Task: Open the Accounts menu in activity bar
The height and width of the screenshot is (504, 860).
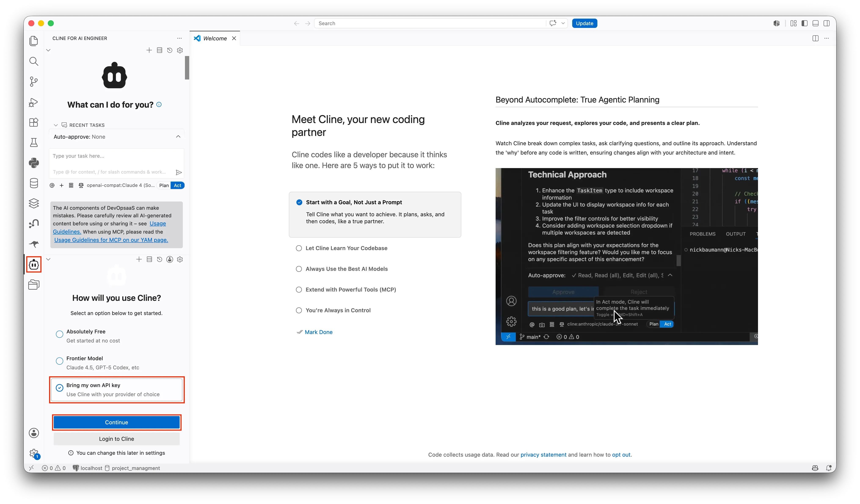Action: tap(34, 433)
